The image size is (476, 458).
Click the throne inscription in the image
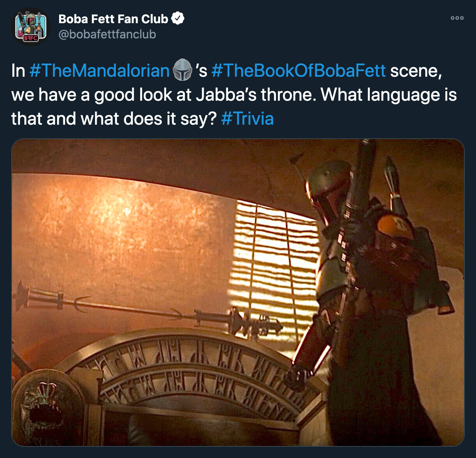194,374
